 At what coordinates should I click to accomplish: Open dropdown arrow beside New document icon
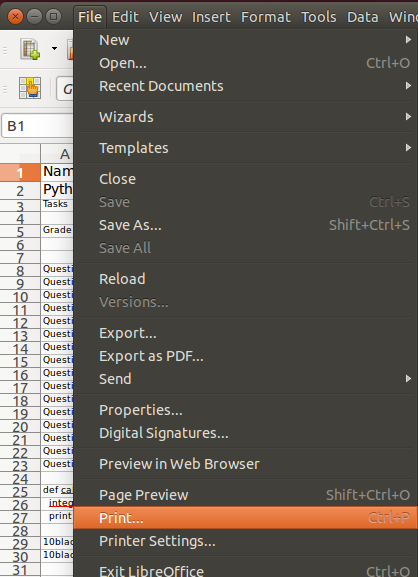[54, 49]
